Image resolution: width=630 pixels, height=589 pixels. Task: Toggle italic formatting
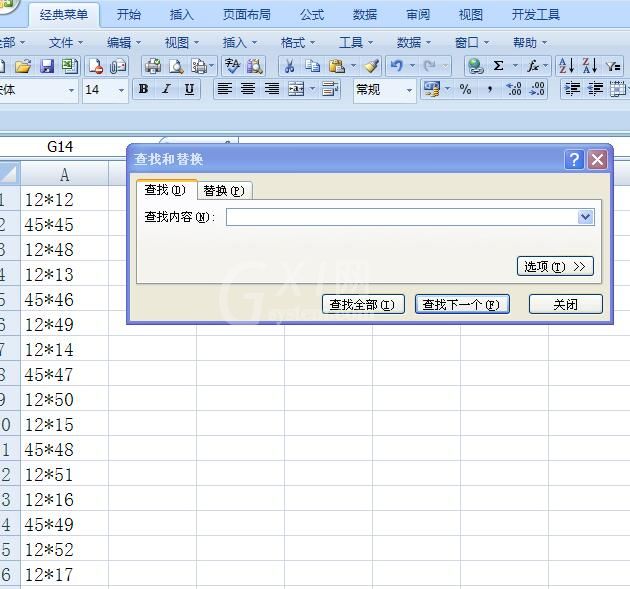pyautogui.click(x=166, y=89)
